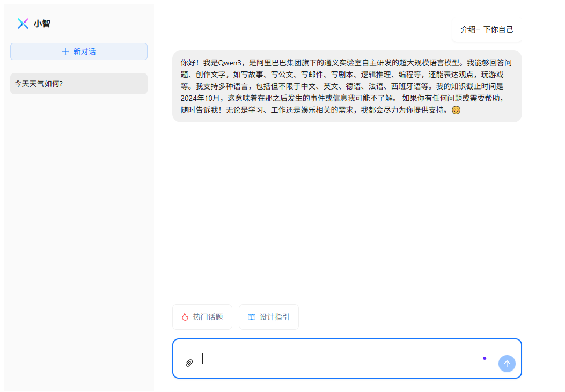This screenshot has width=565, height=392.
Task: Click the paperclip attachment icon
Action: pyautogui.click(x=189, y=363)
